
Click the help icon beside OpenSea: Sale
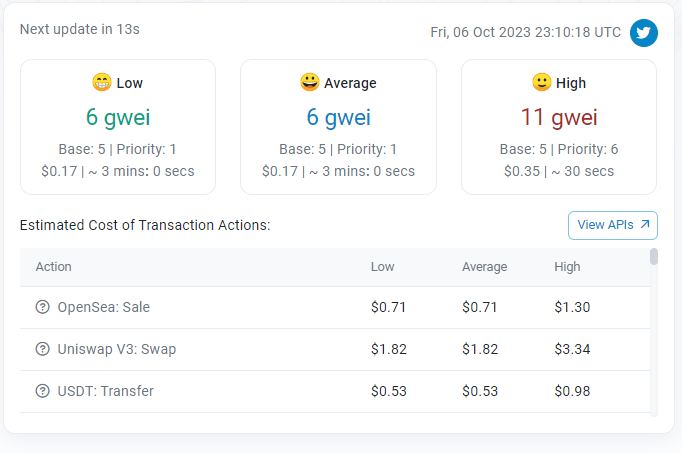point(43,307)
